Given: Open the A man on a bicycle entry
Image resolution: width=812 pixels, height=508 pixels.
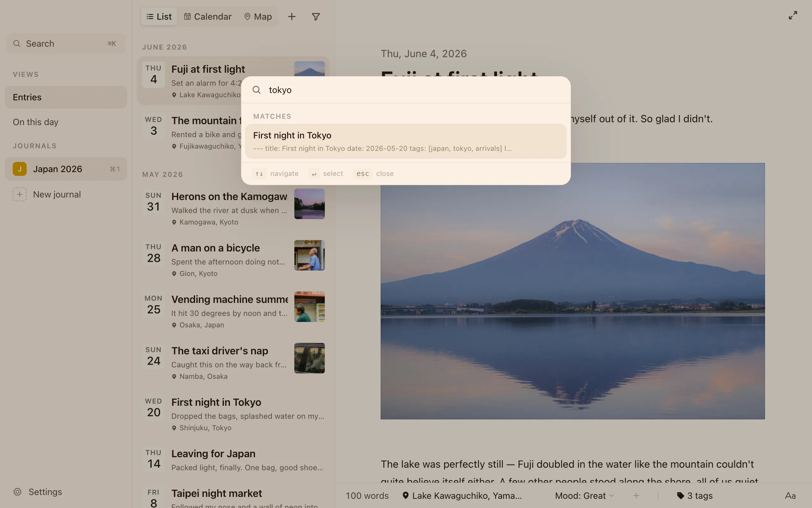Looking at the screenshot, I should [x=233, y=259].
